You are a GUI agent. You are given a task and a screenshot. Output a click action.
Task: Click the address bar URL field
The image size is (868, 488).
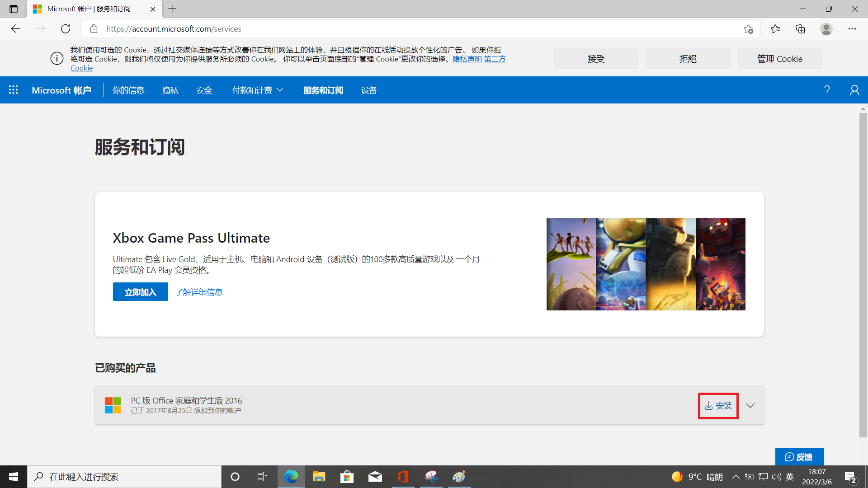click(420, 29)
